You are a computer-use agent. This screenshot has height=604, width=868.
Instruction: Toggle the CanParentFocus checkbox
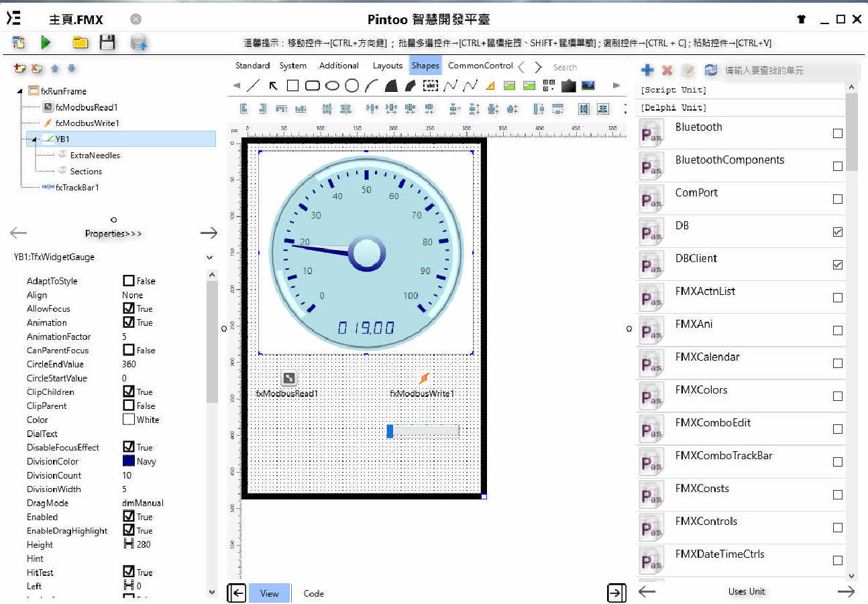[x=129, y=350]
